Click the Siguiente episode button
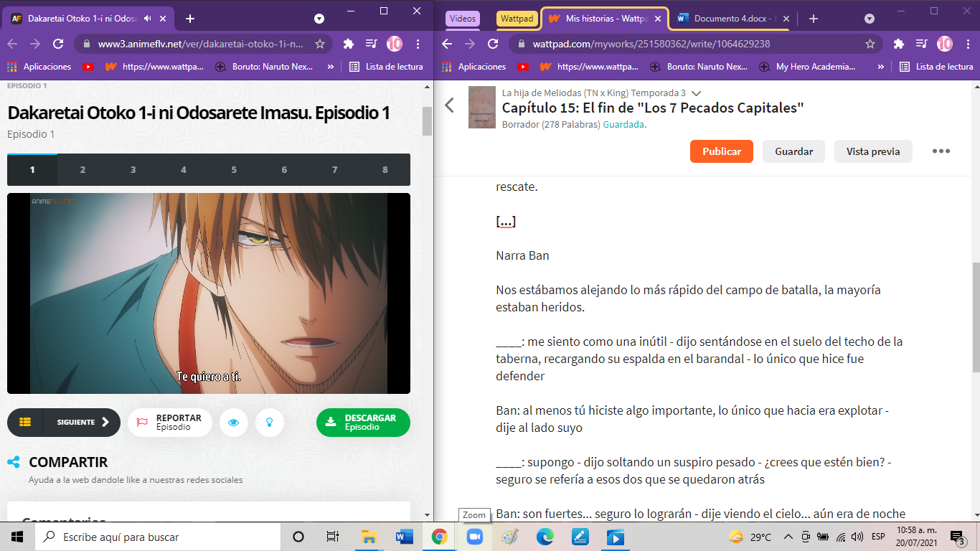The height and width of the screenshot is (551, 980). tap(83, 423)
